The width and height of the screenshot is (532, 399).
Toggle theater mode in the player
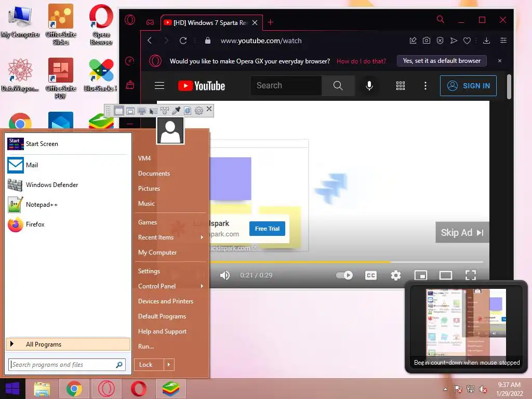click(445, 275)
